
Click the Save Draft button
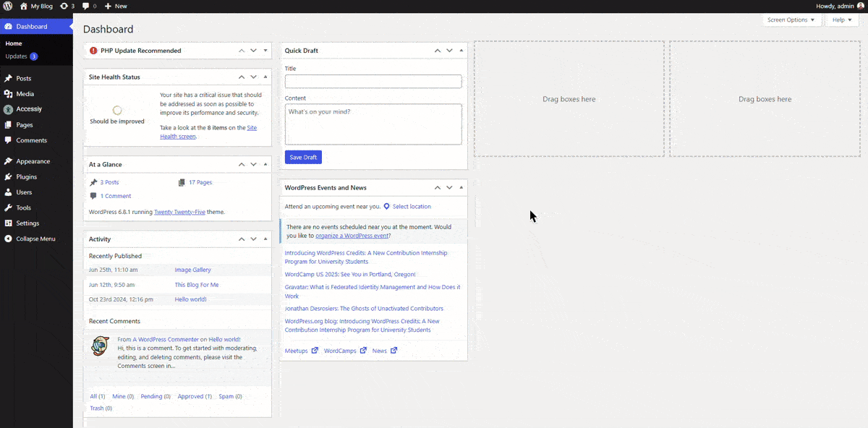pyautogui.click(x=303, y=157)
